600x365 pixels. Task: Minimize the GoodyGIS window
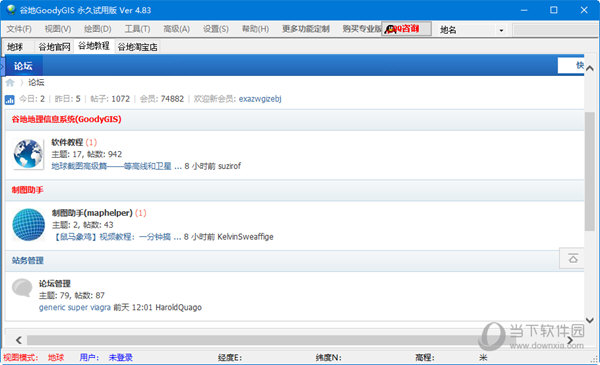[x=524, y=10]
